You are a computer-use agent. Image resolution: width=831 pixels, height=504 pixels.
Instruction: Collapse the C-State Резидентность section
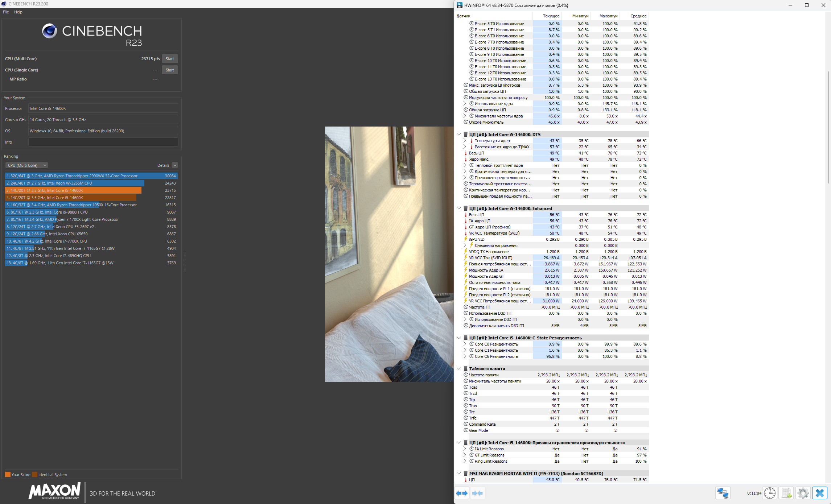459,338
